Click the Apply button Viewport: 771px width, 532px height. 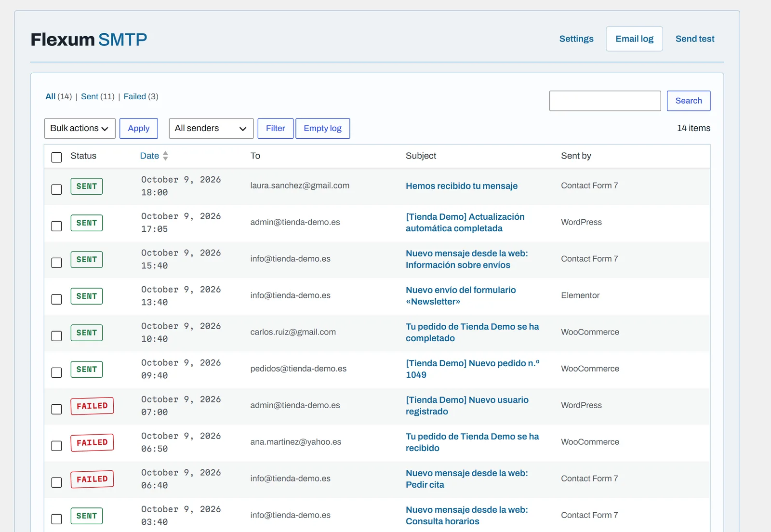coord(139,128)
